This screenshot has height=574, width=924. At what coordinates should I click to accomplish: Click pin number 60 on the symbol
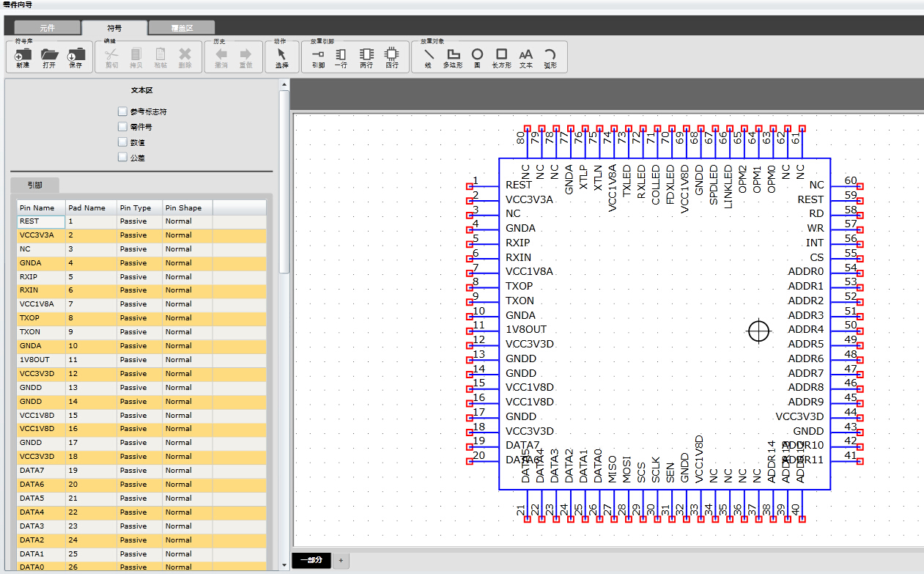pyautogui.click(x=851, y=181)
